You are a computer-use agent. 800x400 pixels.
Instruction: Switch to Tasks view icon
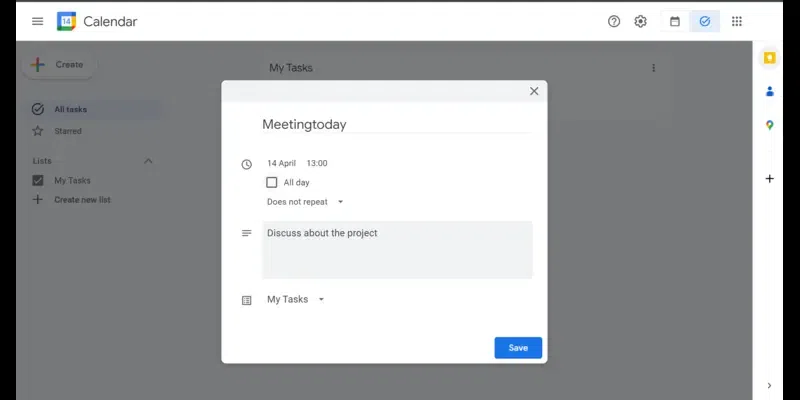(704, 21)
